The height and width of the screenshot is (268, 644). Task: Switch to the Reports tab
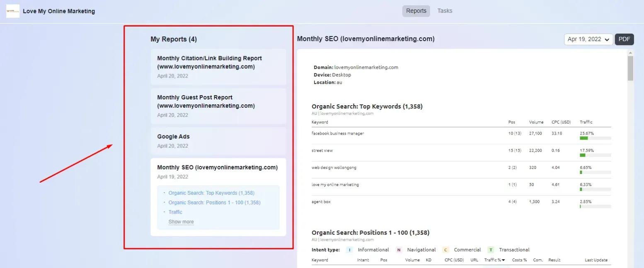(x=416, y=11)
